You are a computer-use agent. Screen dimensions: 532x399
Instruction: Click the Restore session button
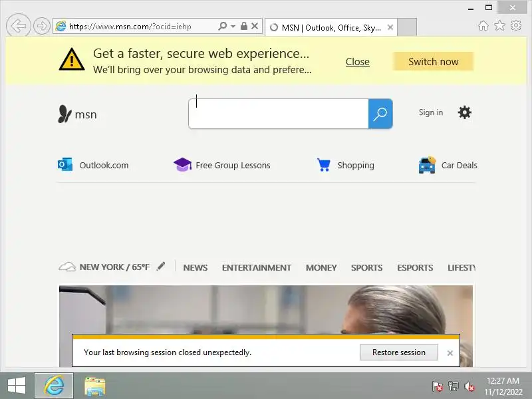click(x=398, y=352)
